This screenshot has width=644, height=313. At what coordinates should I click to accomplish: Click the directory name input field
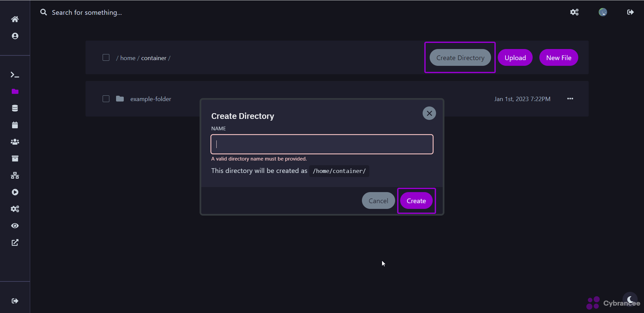322,144
